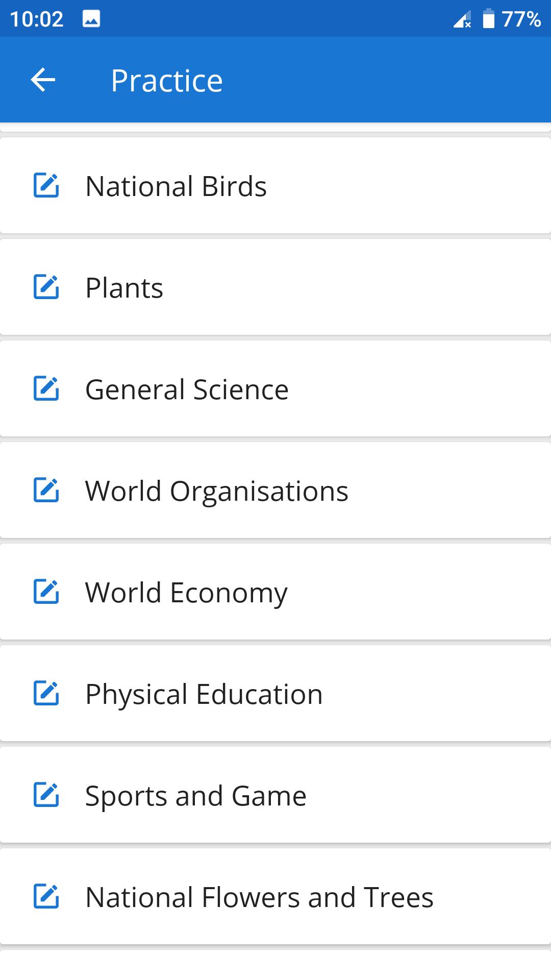
Task: Tap the image notification icon in status bar
Action: (91, 19)
